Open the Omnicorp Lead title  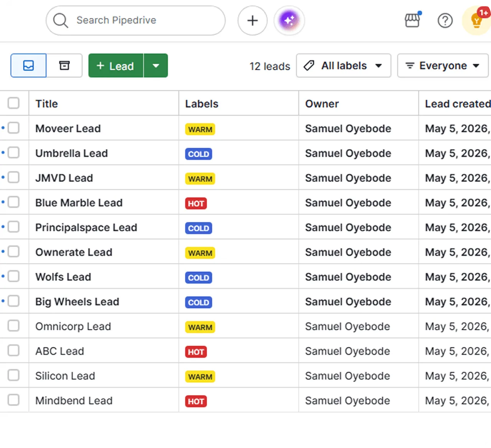73,326
